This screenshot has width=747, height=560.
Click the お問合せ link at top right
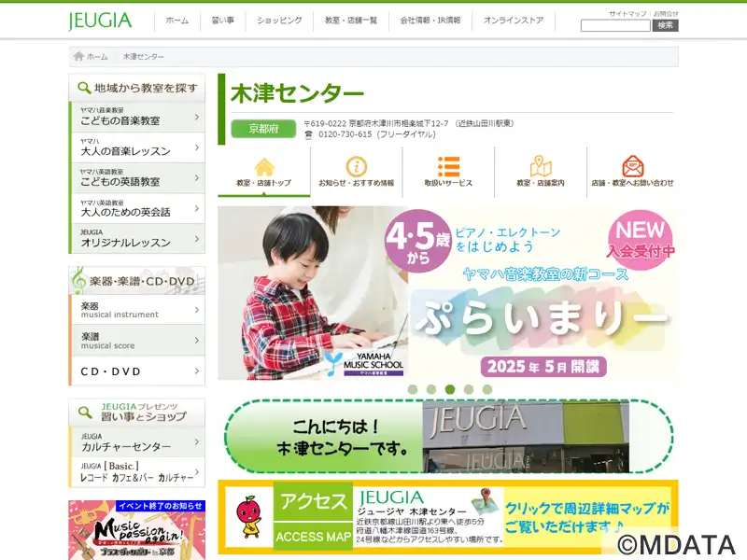(666, 14)
